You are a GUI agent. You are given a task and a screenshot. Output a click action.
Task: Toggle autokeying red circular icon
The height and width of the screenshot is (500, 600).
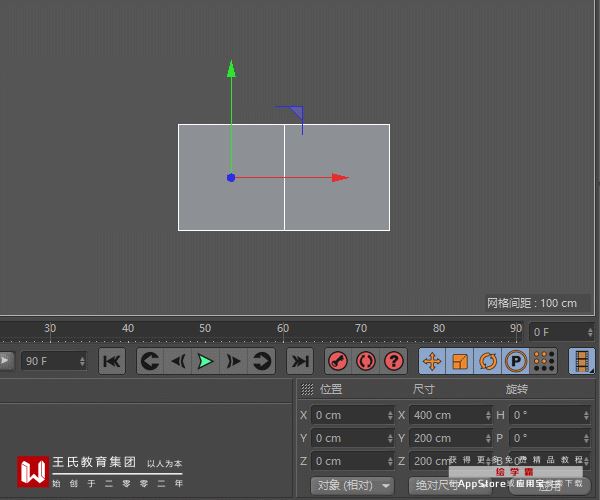pyautogui.click(x=366, y=361)
